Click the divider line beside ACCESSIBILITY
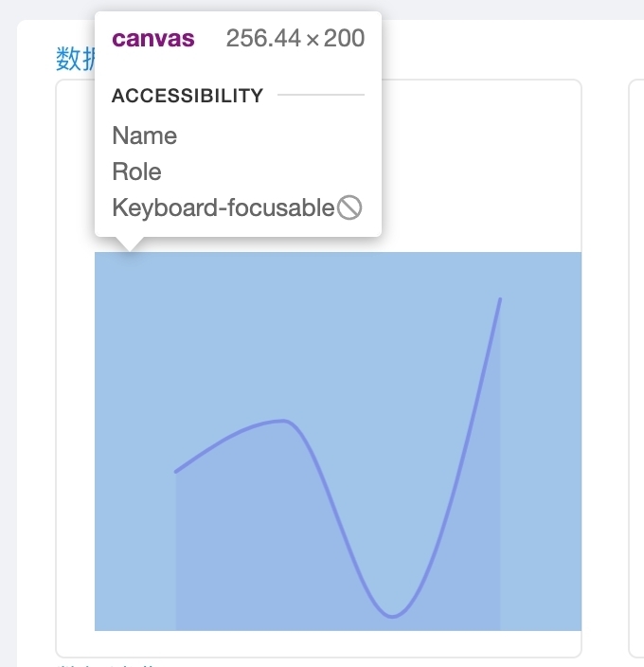The image size is (644, 667). [x=320, y=96]
